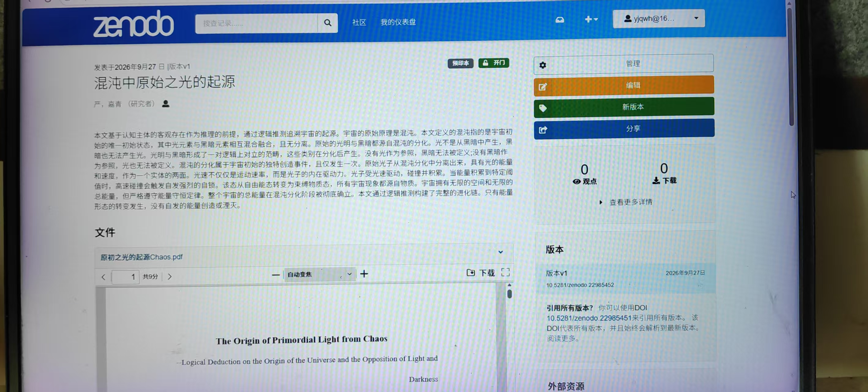Image resolution: width=868 pixels, height=392 pixels.
Task: Go to previous PDF page arrow
Action: pos(103,277)
